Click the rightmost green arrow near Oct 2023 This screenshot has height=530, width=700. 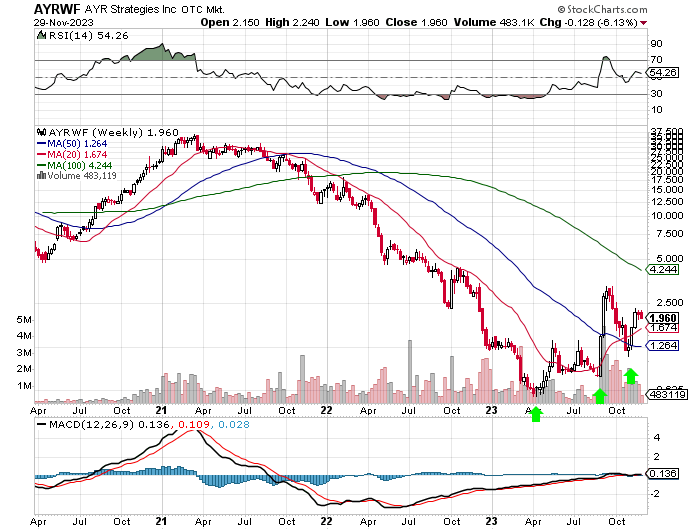point(631,375)
